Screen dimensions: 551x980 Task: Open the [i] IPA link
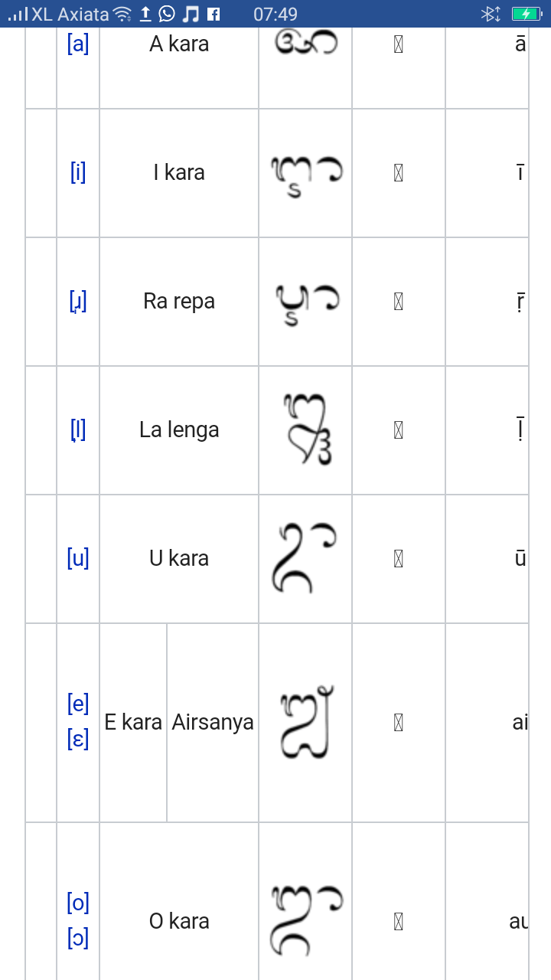tap(78, 173)
